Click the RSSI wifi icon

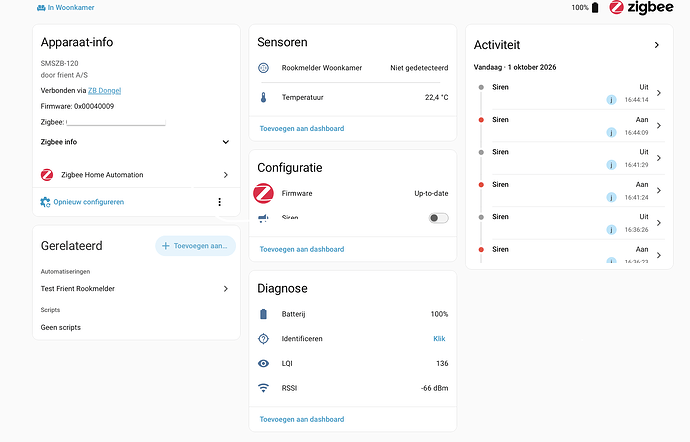[263, 388]
